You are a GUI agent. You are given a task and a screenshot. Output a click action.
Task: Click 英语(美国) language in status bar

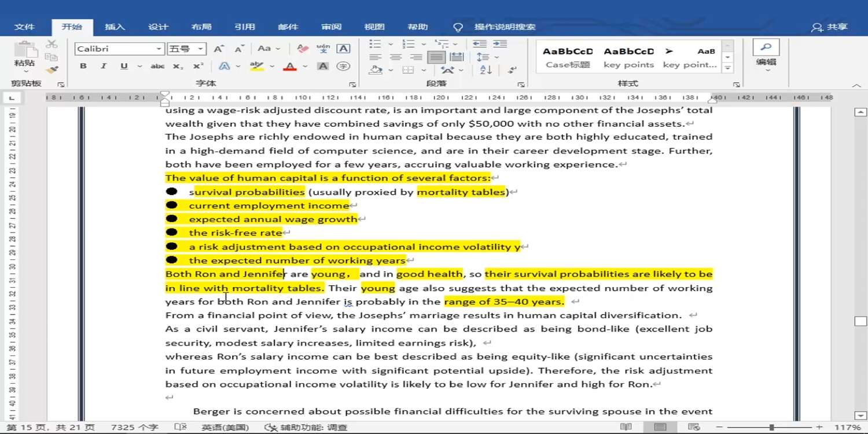click(x=225, y=428)
